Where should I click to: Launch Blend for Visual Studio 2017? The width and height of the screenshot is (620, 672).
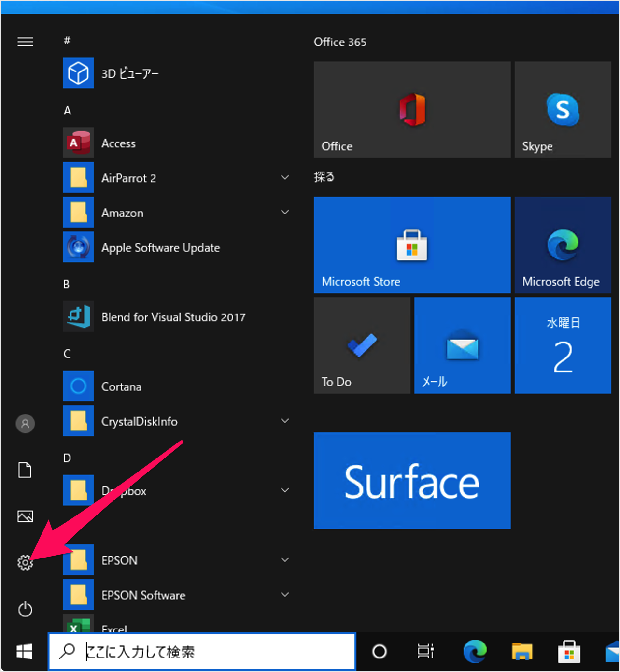click(173, 317)
